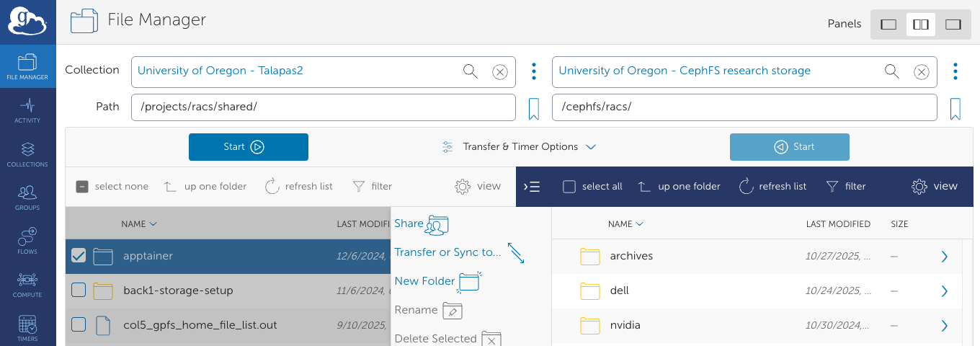Check the col5_gpfs_home_file_list.out checkbox
The height and width of the screenshot is (346, 980).
pos(79,325)
